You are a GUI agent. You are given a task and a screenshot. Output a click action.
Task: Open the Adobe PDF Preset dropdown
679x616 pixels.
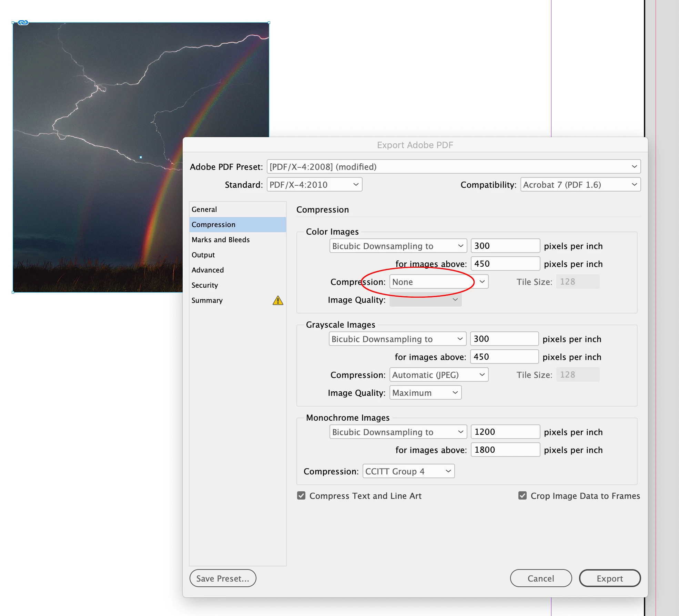click(454, 167)
